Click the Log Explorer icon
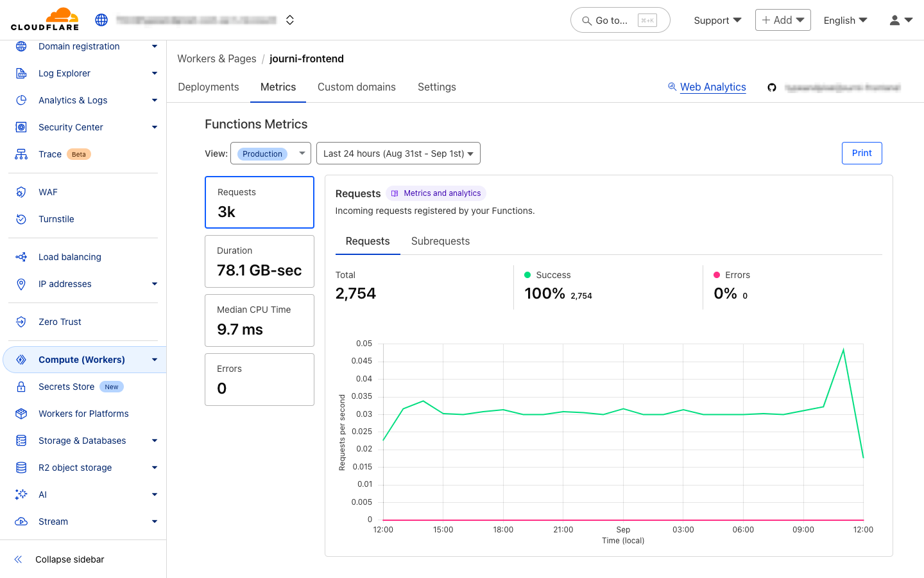The height and width of the screenshot is (578, 924). tap(21, 73)
